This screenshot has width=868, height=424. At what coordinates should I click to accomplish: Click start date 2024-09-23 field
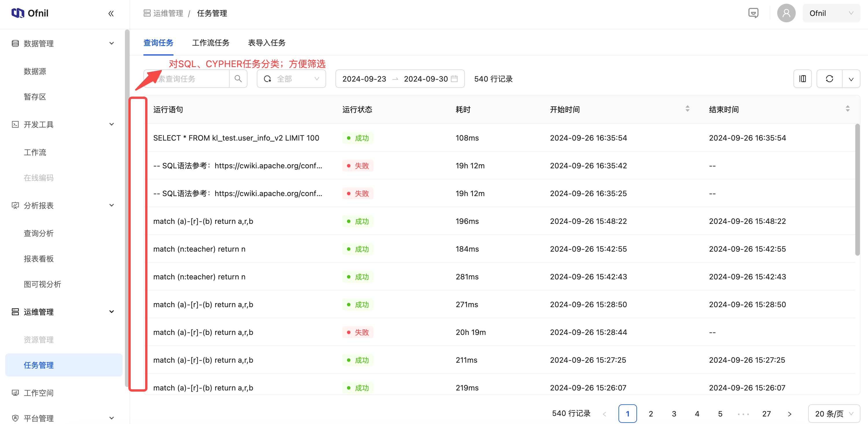pyautogui.click(x=364, y=79)
